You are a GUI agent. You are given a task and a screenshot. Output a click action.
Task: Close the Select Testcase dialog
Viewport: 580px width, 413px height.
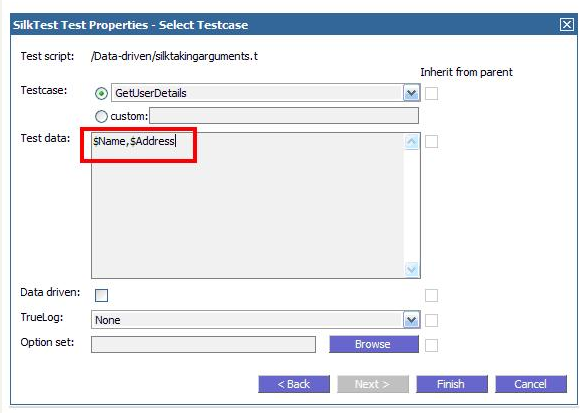coord(566,25)
